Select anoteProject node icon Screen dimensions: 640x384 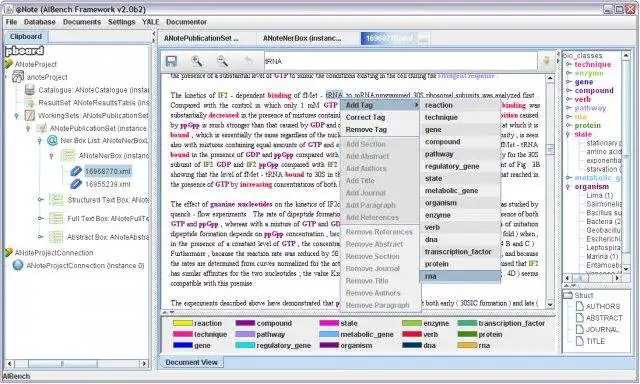(18, 77)
